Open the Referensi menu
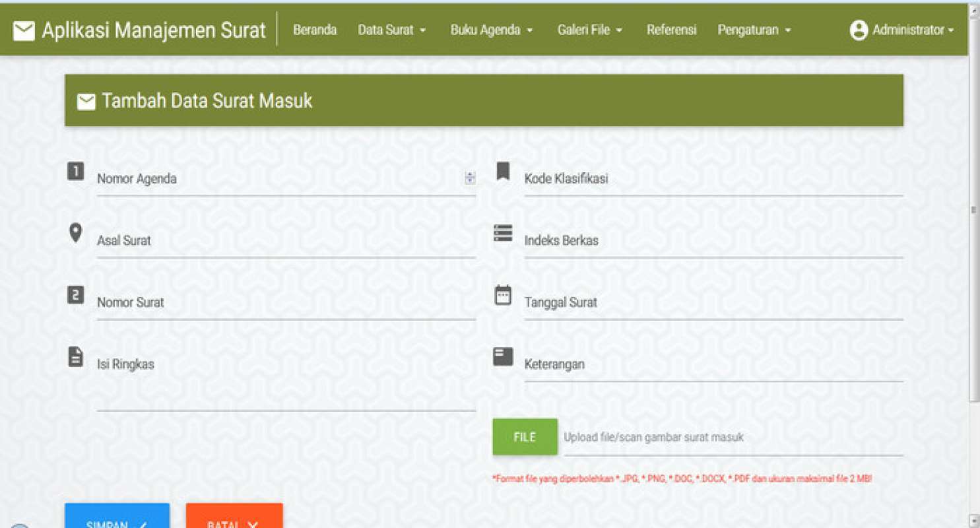980x528 pixels. pyautogui.click(x=671, y=30)
